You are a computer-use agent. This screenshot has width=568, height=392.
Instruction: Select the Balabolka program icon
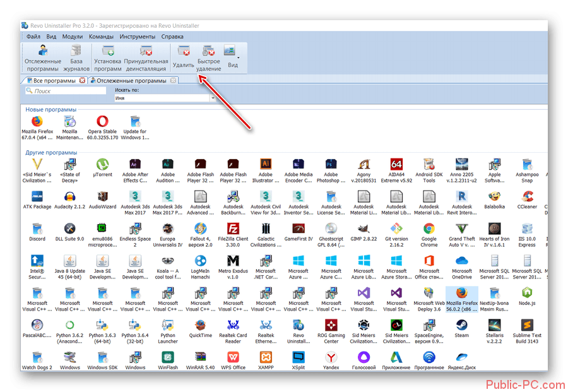tap(494, 200)
